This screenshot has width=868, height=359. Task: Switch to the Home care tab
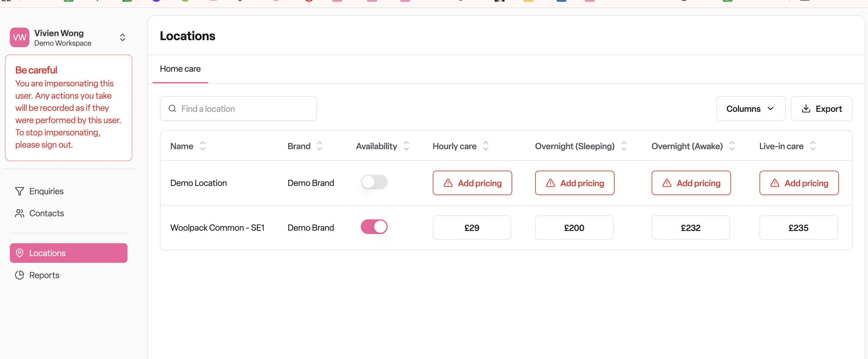180,69
